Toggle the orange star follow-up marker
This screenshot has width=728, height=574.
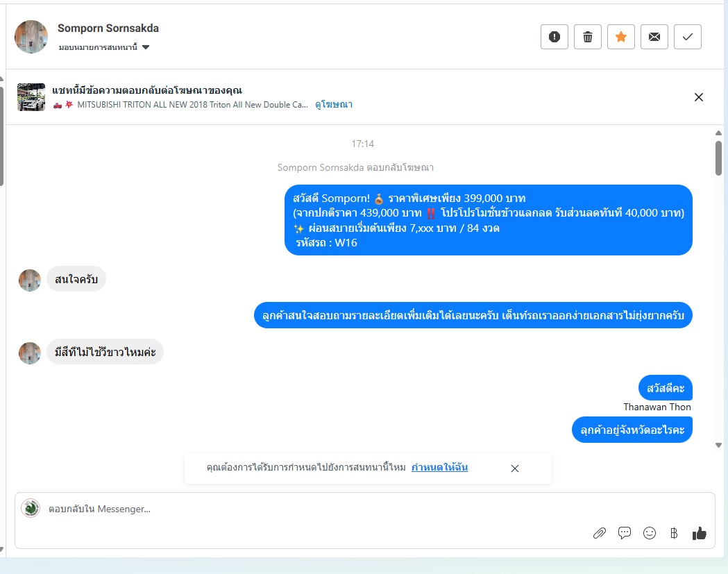[621, 37]
